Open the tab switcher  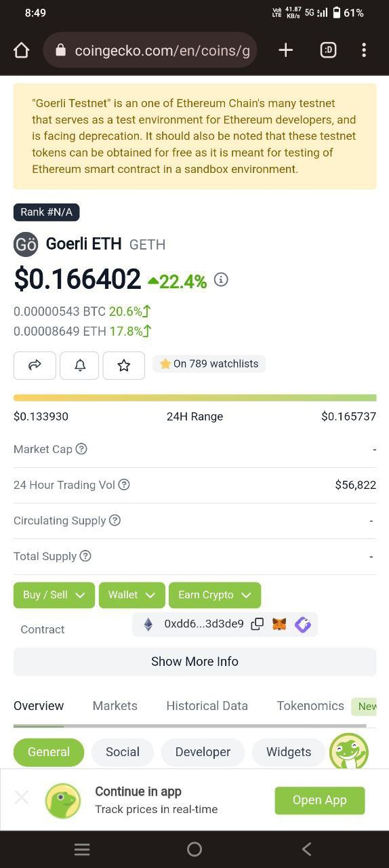pos(328,50)
